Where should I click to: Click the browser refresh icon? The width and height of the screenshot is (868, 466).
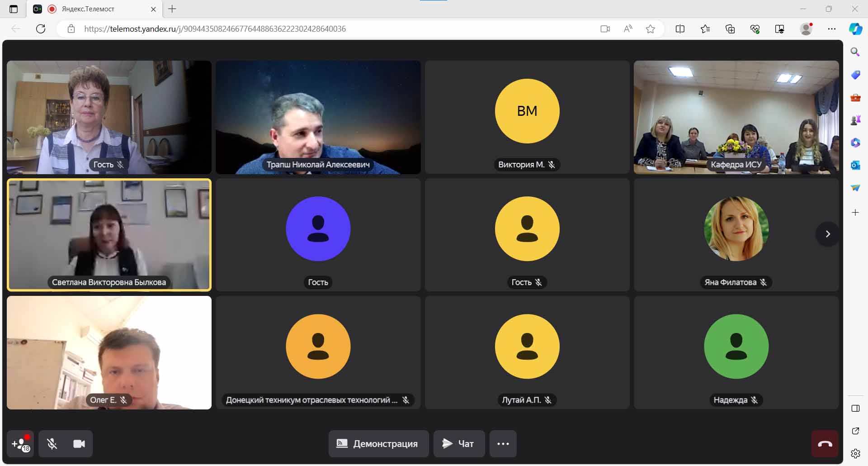point(41,29)
